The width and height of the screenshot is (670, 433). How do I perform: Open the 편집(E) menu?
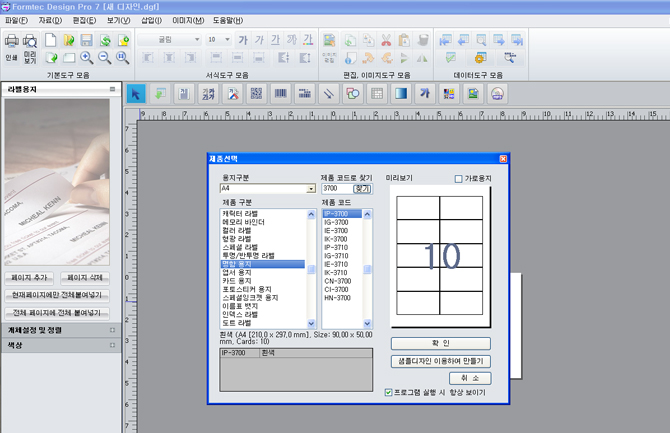tap(84, 21)
